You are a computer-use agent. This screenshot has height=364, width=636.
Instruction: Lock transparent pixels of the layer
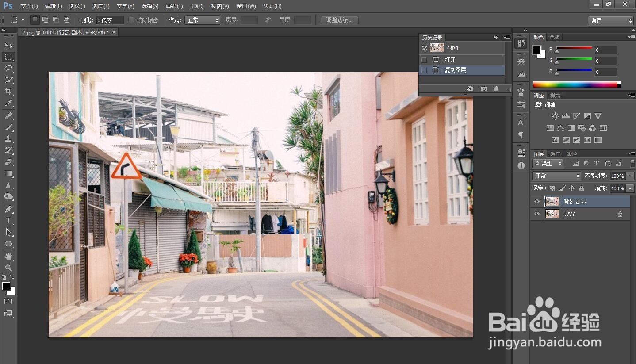(x=552, y=188)
